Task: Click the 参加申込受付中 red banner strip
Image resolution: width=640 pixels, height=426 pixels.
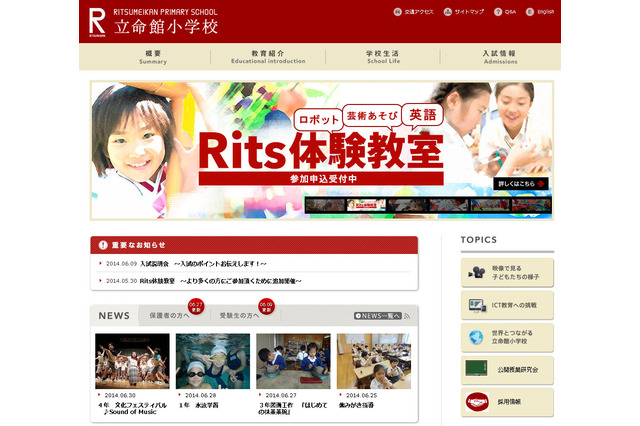Action: pyautogui.click(x=321, y=179)
